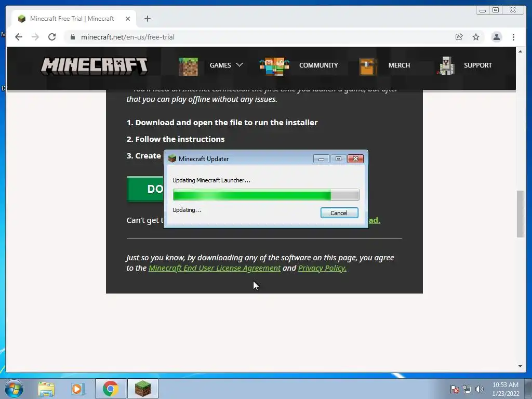This screenshot has height=399, width=532.
Task: Bookmark this page with the star icon
Action: 476,37
